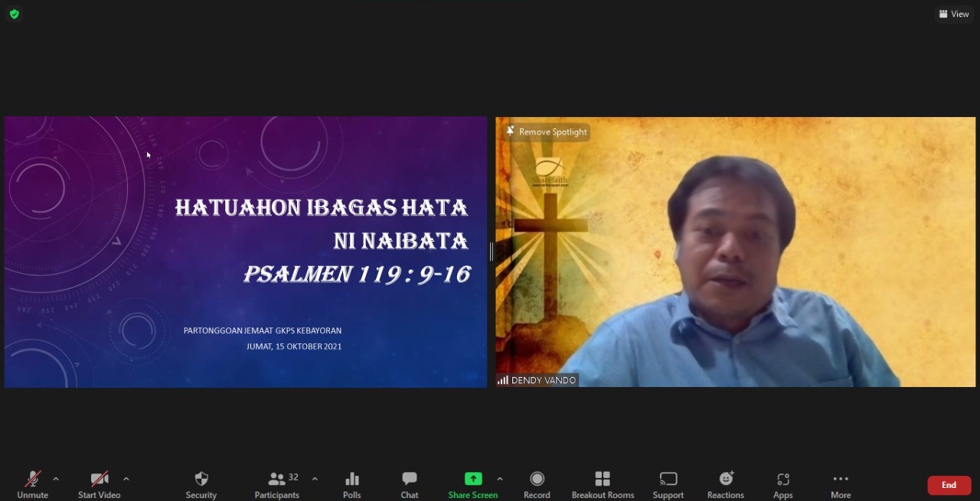This screenshot has width=980, height=501.
Task: Open the More options menu
Action: 841,484
